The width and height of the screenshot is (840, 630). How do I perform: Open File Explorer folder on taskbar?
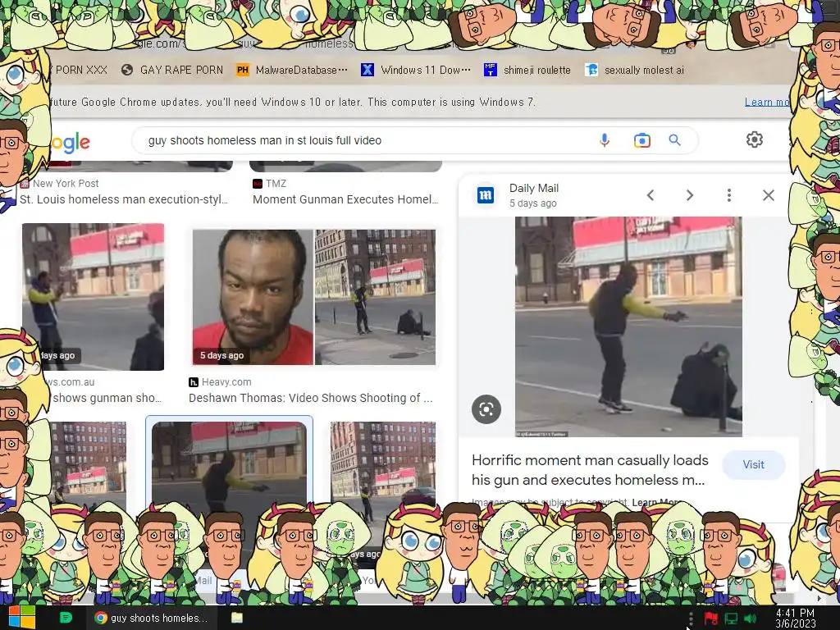[x=237, y=618]
